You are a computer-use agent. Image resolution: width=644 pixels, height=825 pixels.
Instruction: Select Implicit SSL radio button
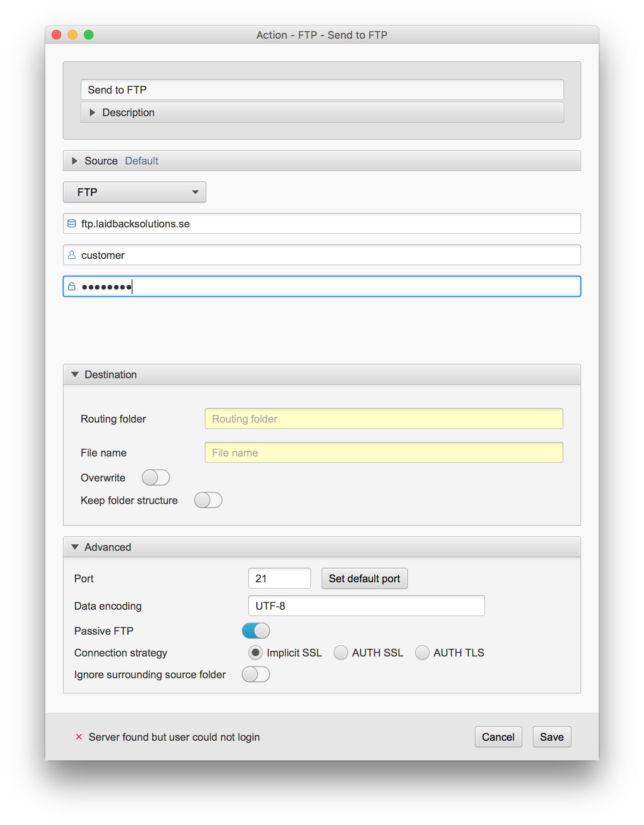point(255,652)
